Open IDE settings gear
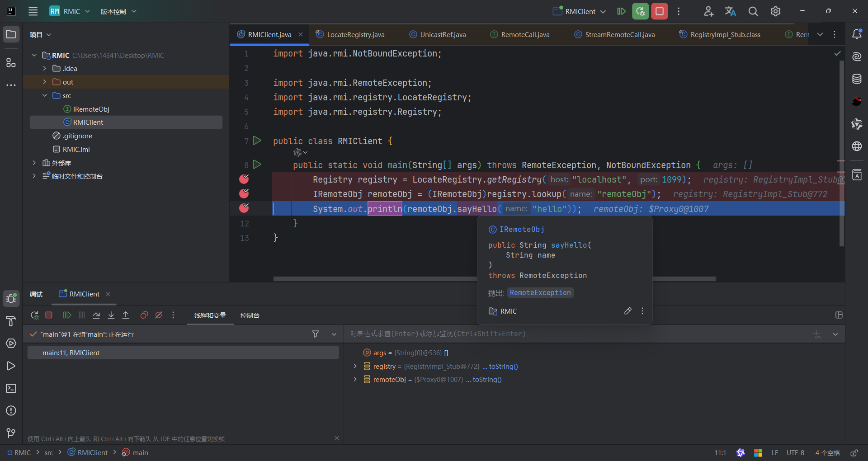 (x=775, y=11)
